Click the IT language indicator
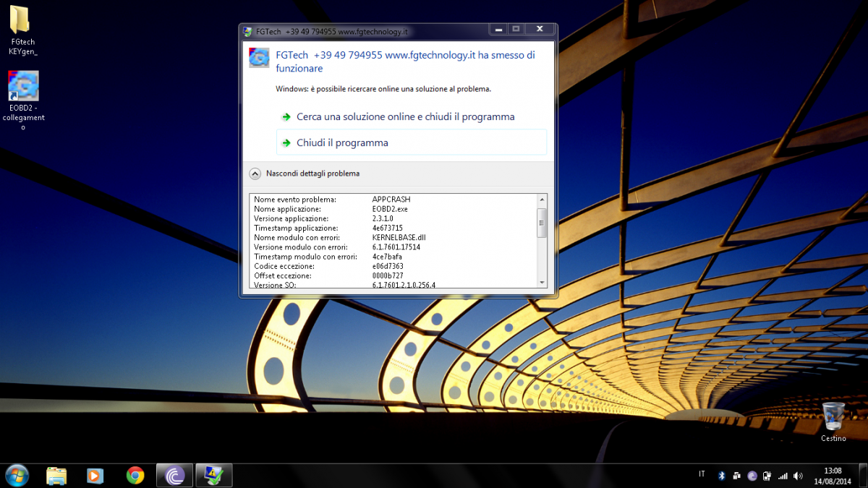This screenshot has height=488, width=868. (x=702, y=474)
